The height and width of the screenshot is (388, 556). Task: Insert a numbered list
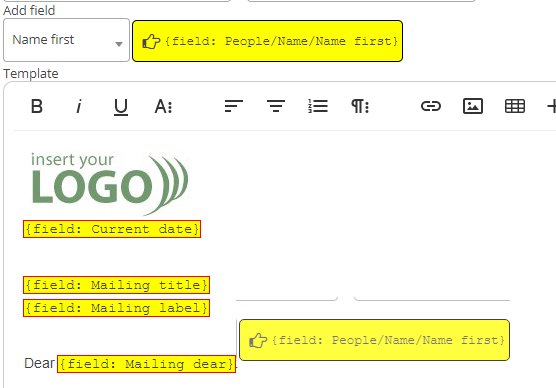(318, 106)
